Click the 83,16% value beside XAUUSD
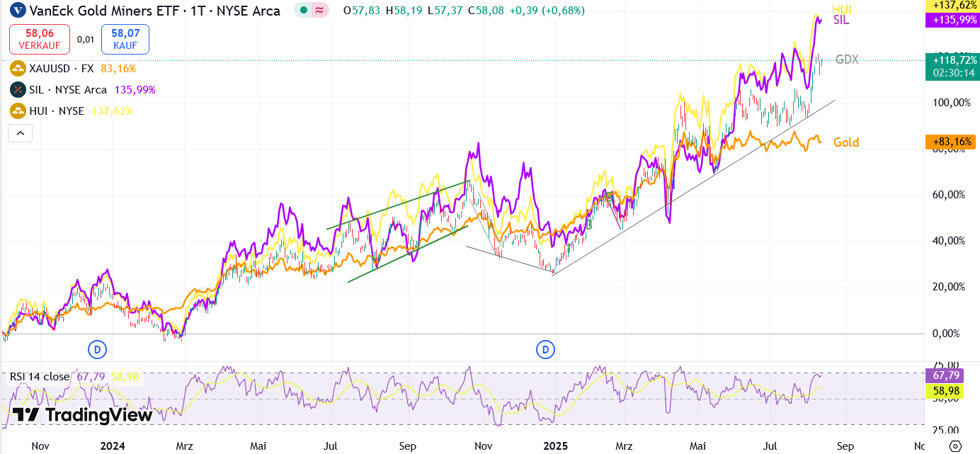The image size is (980, 454). coord(118,69)
